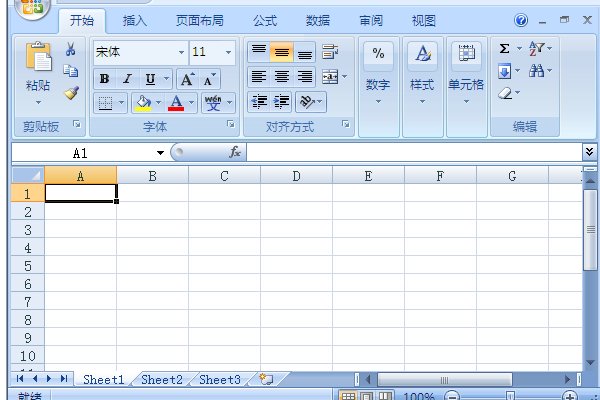600x400 pixels.
Task: Click the Select All corner button
Action: [28, 175]
